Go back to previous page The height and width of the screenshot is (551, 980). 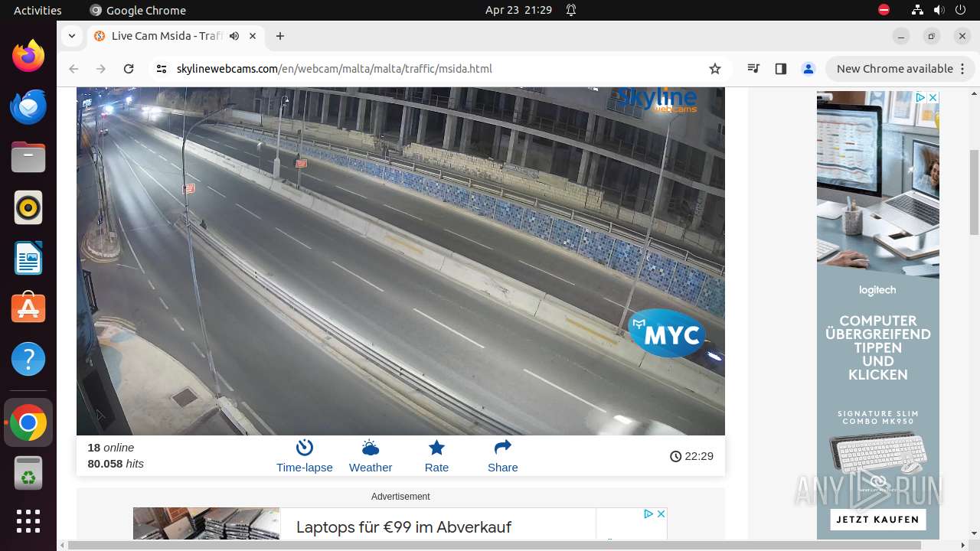[73, 69]
